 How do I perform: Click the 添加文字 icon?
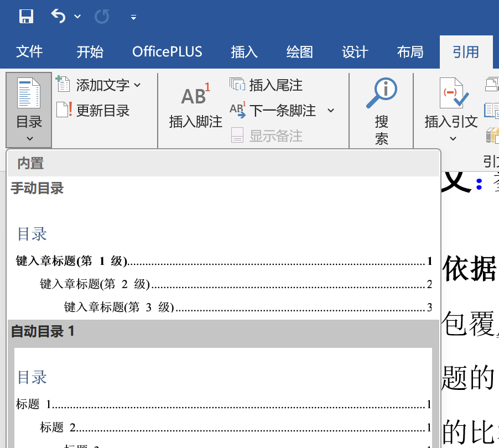pos(63,84)
